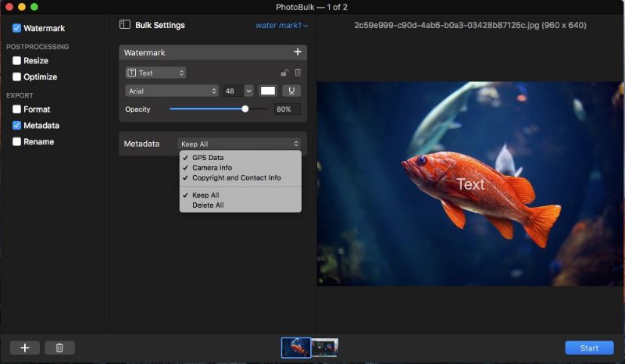Remove the selected image with the bottom trash button

(59, 348)
